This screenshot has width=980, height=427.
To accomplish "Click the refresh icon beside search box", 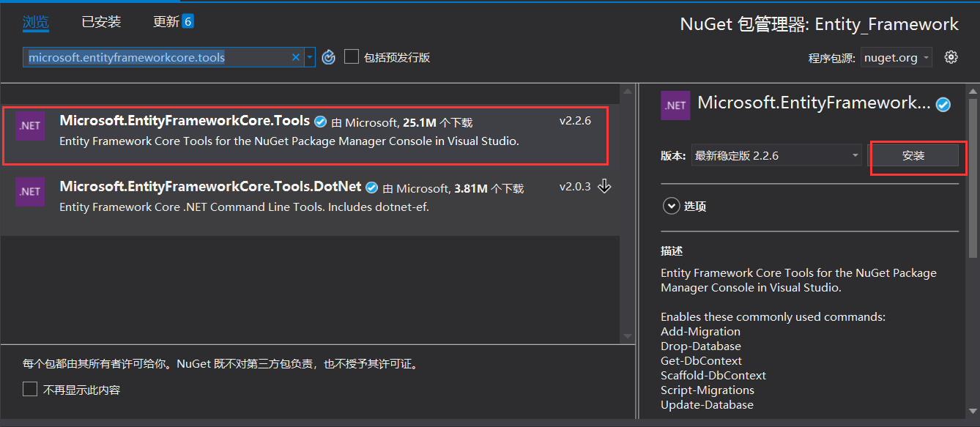I will click(329, 57).
